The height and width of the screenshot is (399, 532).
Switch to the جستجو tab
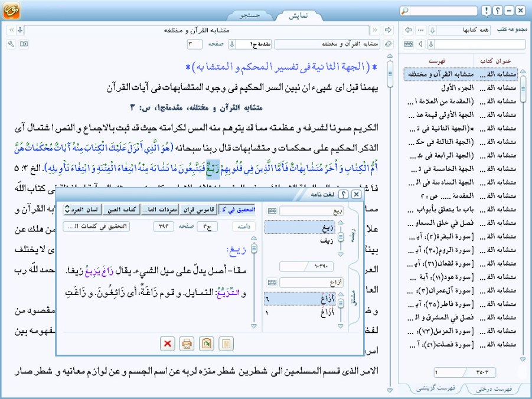[x=250, y=15]
